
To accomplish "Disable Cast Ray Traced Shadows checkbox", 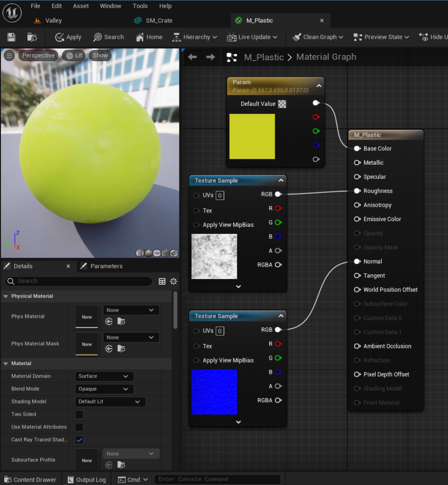I will (x=79, y=440).
